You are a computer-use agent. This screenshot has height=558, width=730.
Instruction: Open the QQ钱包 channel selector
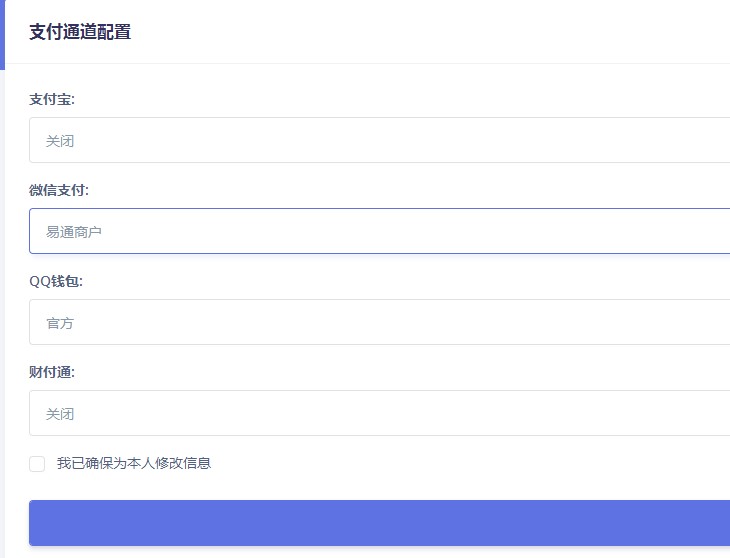click(x=380, y=322)
